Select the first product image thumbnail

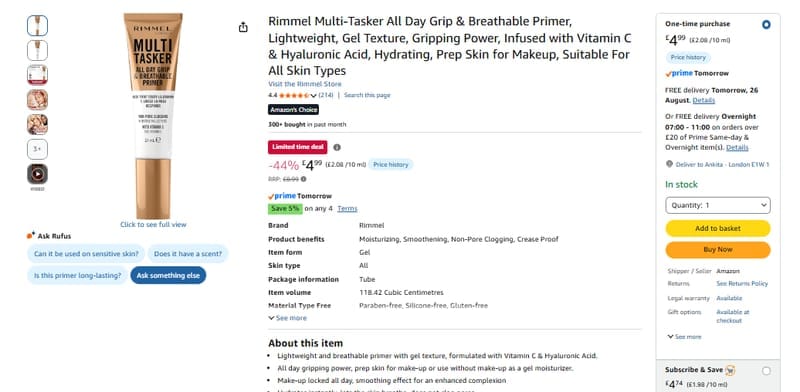tap(37, 26)
